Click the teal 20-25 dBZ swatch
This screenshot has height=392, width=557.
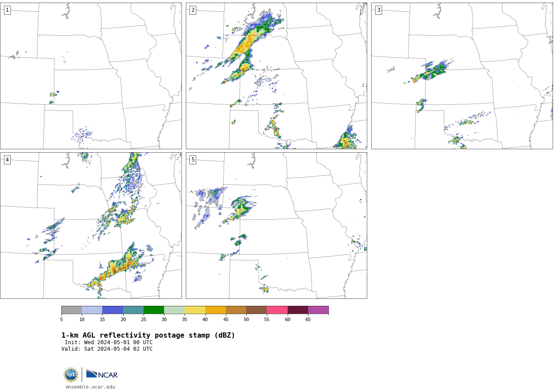tap(133, 310)
